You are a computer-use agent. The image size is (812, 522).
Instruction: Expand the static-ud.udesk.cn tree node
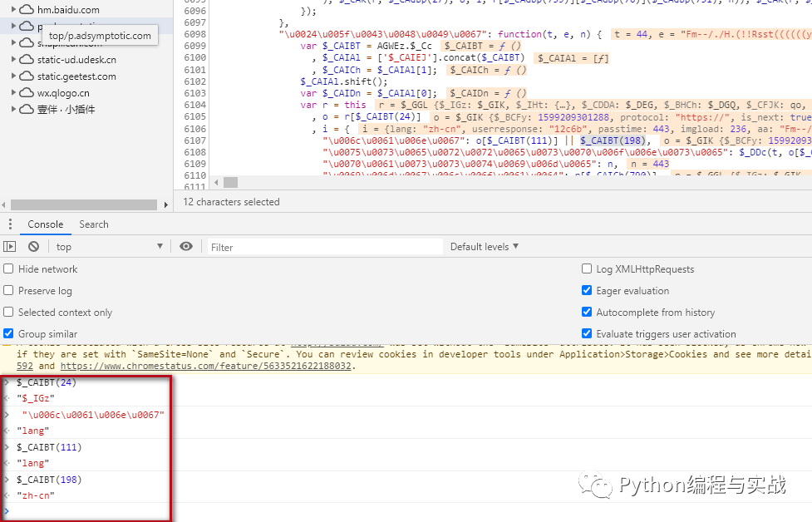13,60
